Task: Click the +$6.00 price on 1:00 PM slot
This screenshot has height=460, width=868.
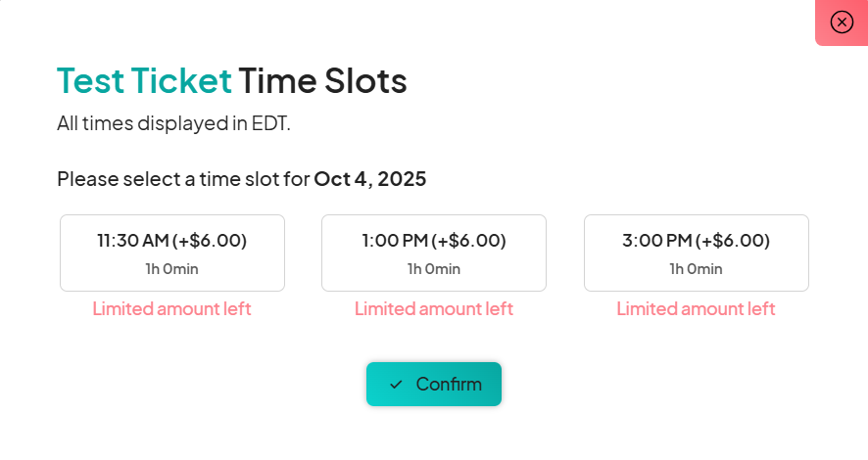Action: (469, 241)
